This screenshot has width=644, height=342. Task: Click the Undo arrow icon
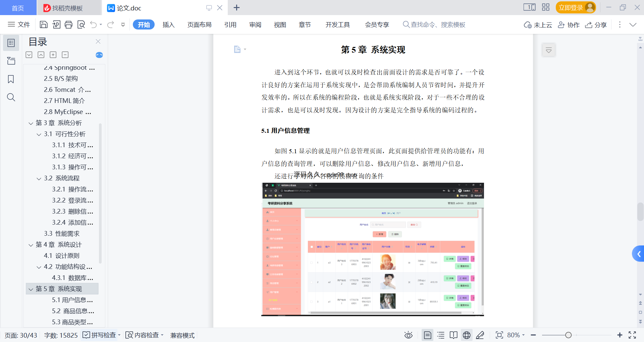click(x=94, y=24)
